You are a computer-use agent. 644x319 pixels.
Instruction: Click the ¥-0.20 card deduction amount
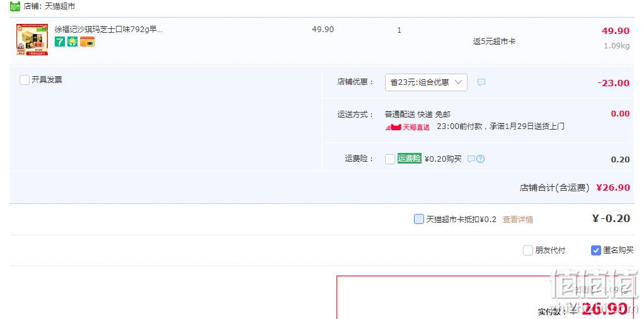pos(611,218)
